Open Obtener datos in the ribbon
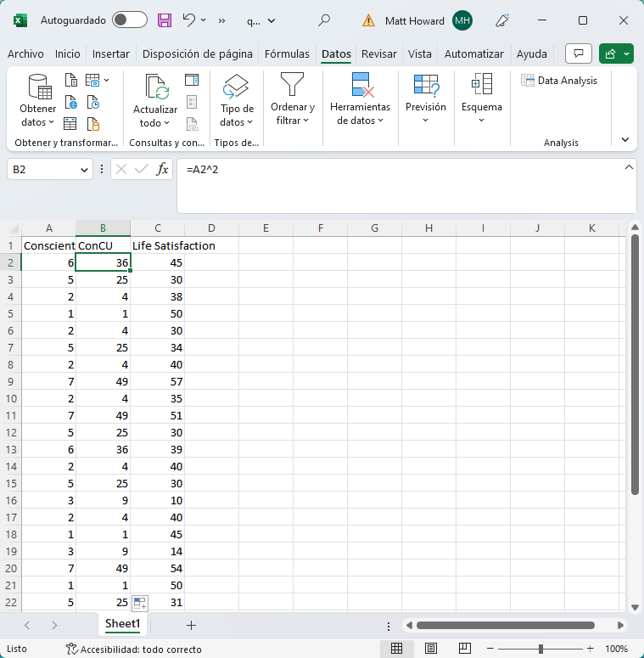The width and height of the screenshot is (644, 658). click(38, 100)
